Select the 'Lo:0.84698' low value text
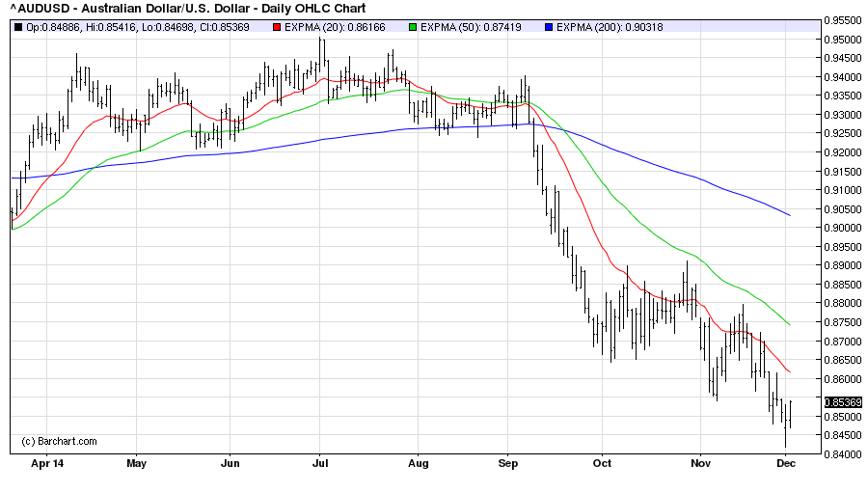Screen dimensions: 868x493 pyautogui.click(x=168, y=27)
